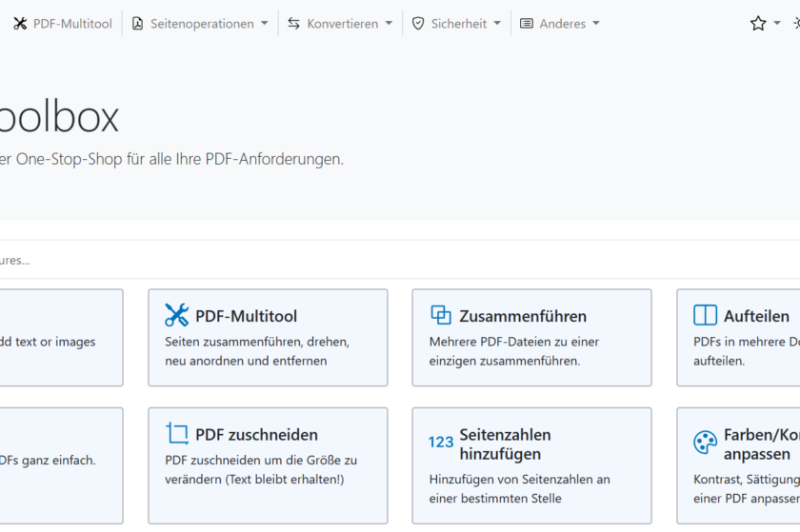The height and width of the screenshot is (532, 800).
Task: Open the Konvertieren dropdown menu
Action: tap(340, 24)
